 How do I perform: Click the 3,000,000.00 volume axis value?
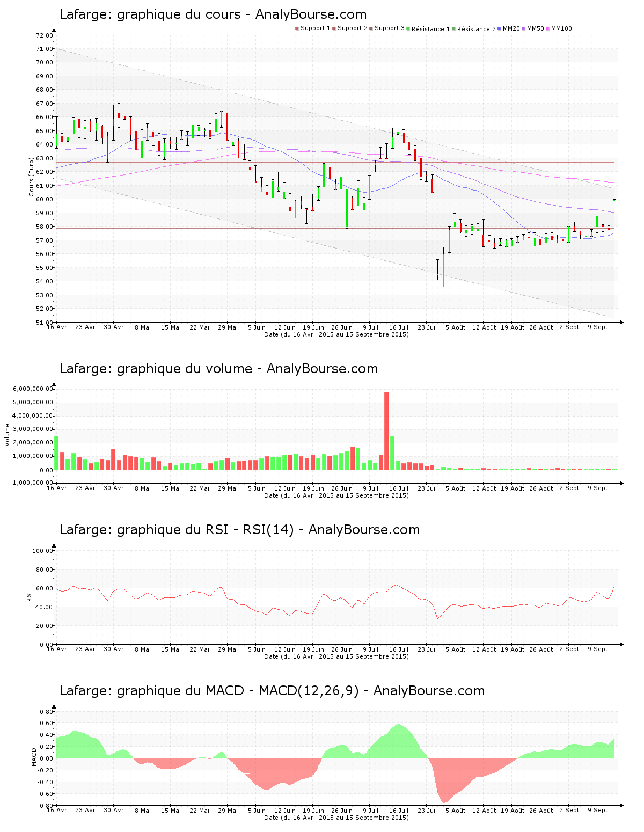(33, 429)
